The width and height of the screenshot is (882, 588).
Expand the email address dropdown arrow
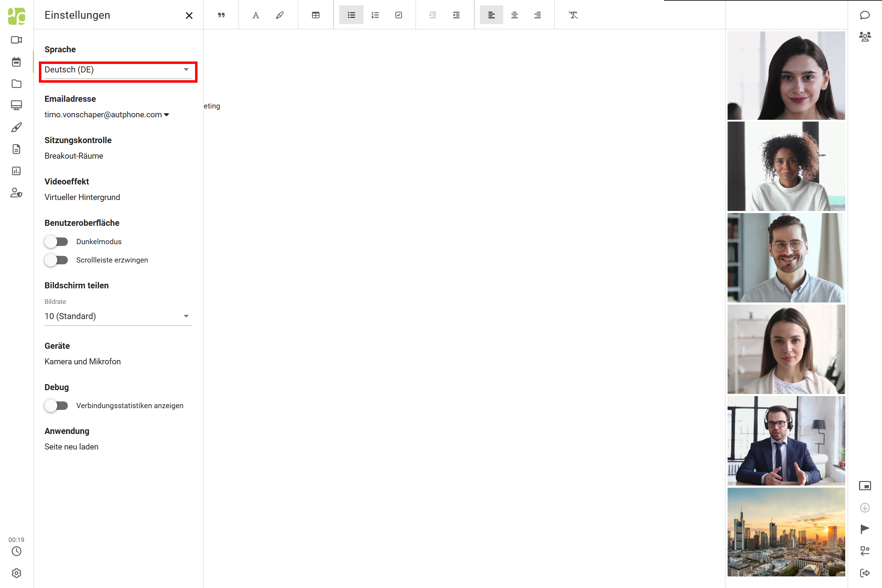coord(166,115)
